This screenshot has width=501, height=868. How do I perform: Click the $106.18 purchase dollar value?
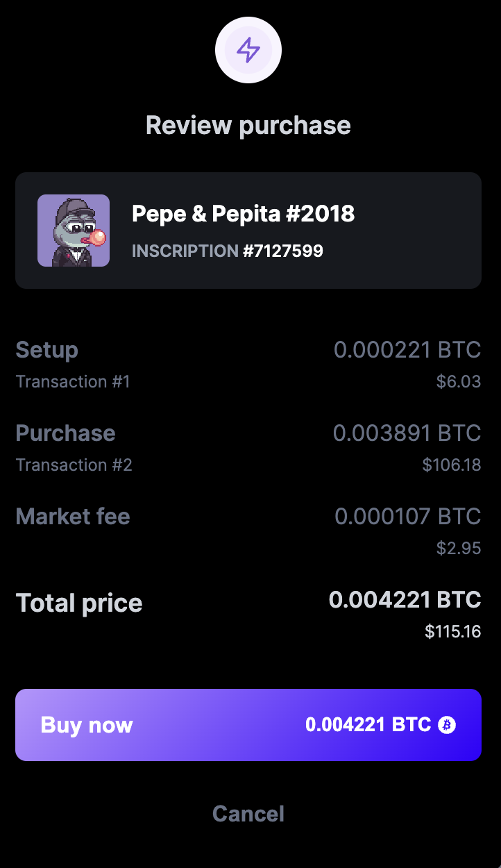(x=451, y=465)
